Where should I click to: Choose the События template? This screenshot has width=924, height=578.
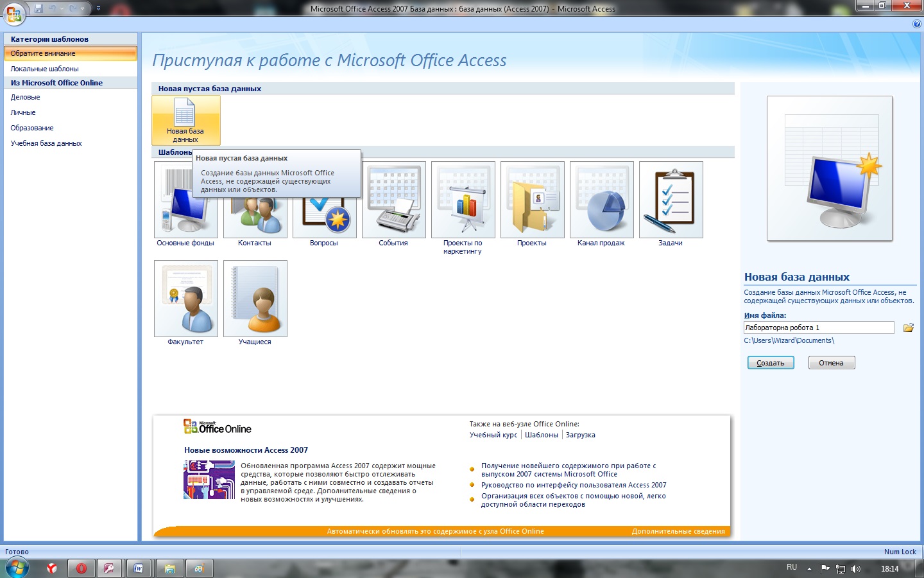[393, 204]
